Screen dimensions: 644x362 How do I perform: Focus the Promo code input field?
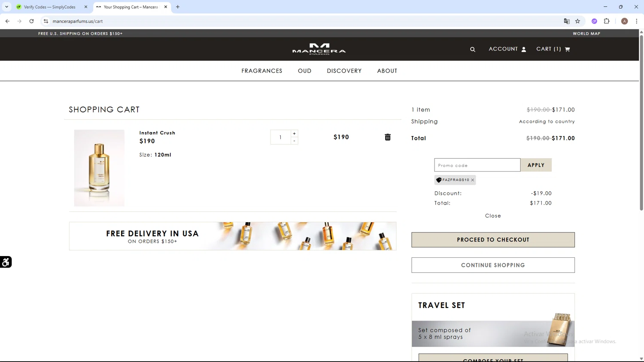(x=477, y=165)
